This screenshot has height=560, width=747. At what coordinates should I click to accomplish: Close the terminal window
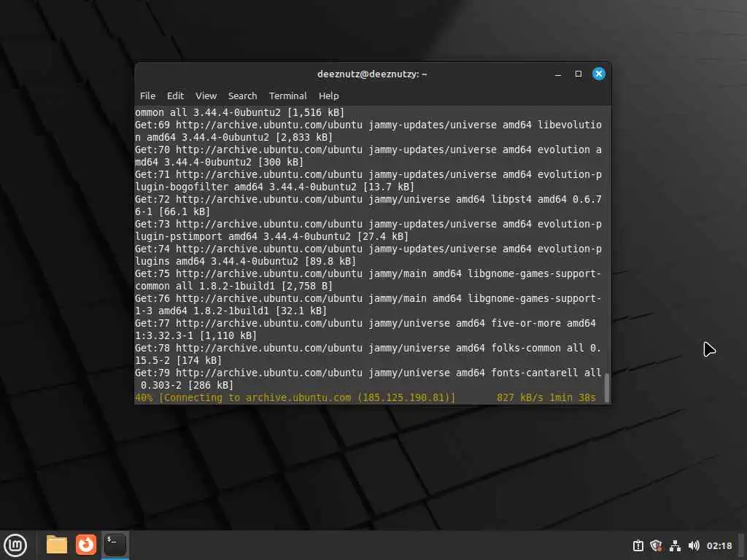click(599, 74)
